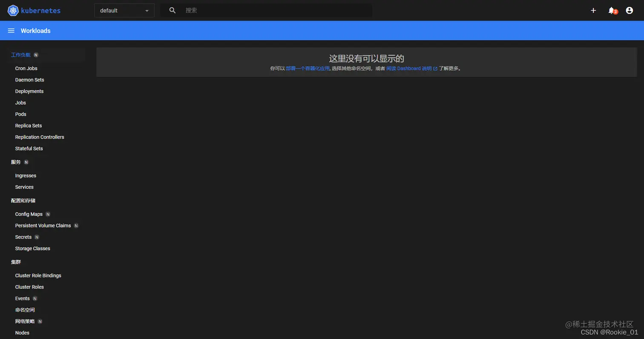This screenshot has height=339, width=644.
Task: Click the 部署一个容器化应用 link
Action: pyautogui.click(x=307, y=68)
